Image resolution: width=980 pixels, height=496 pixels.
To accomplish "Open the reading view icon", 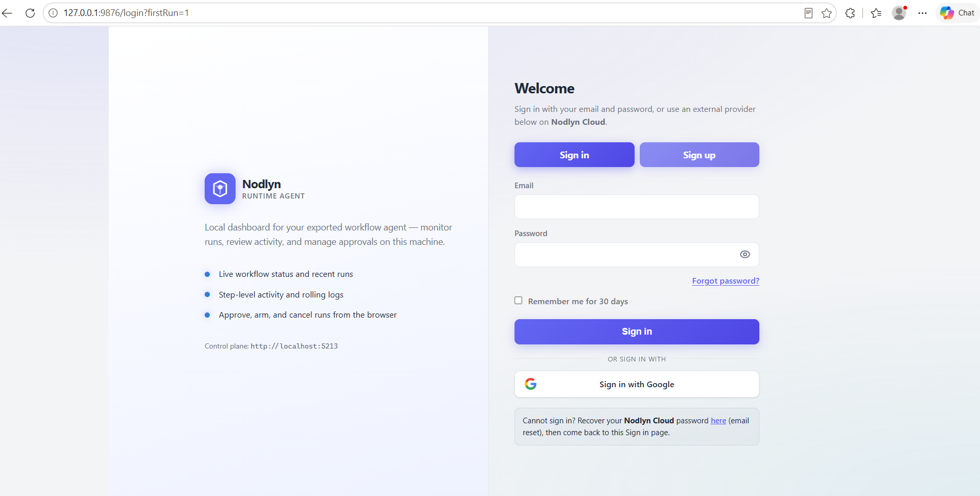I will pos(808,13).
